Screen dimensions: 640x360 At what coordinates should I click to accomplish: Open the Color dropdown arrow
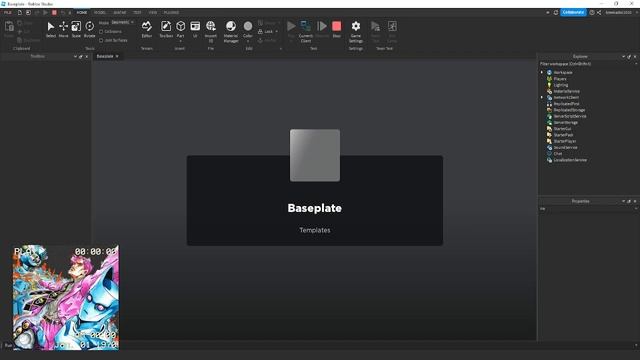(248, 41)
